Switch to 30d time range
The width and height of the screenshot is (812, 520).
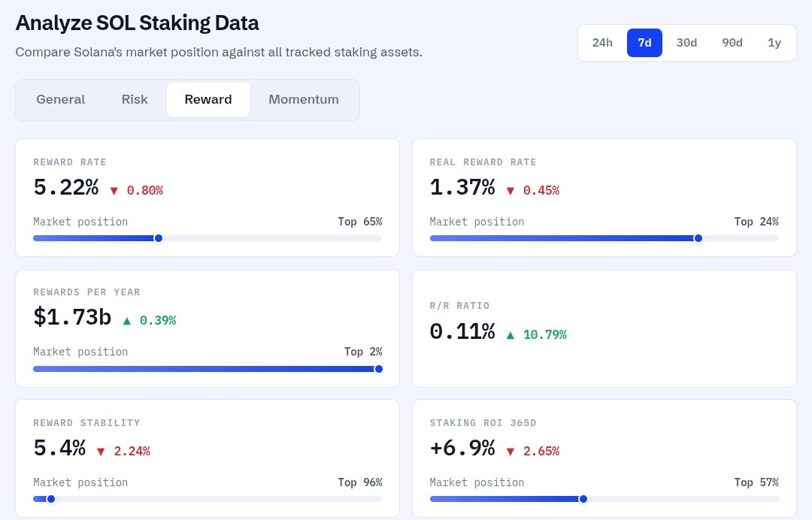[x=686, y=42]
